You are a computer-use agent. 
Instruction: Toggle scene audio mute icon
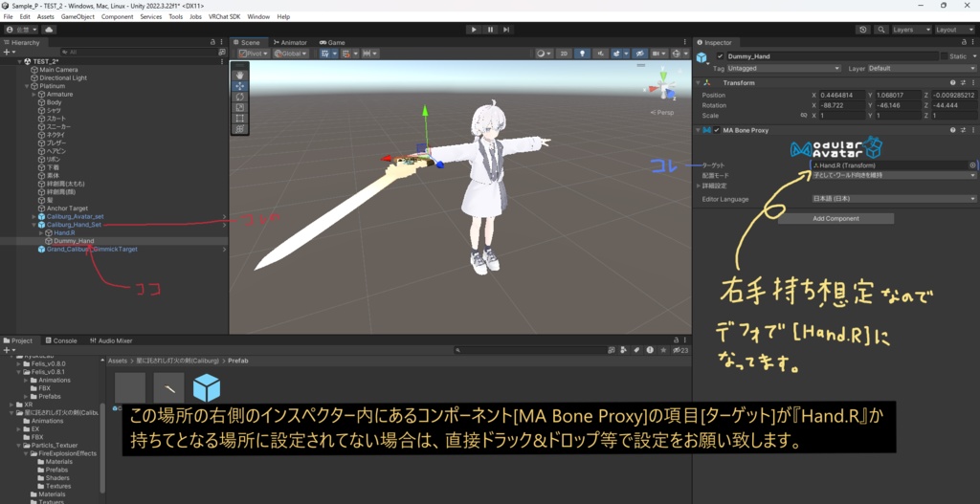[600, 54]
